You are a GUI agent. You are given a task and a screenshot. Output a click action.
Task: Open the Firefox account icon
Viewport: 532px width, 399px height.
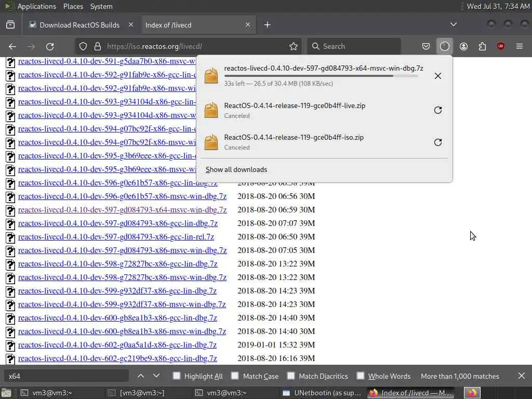pos(463,46)
